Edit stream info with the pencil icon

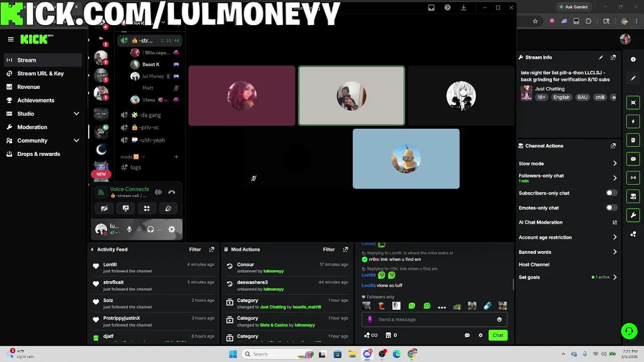pos(601,57)
